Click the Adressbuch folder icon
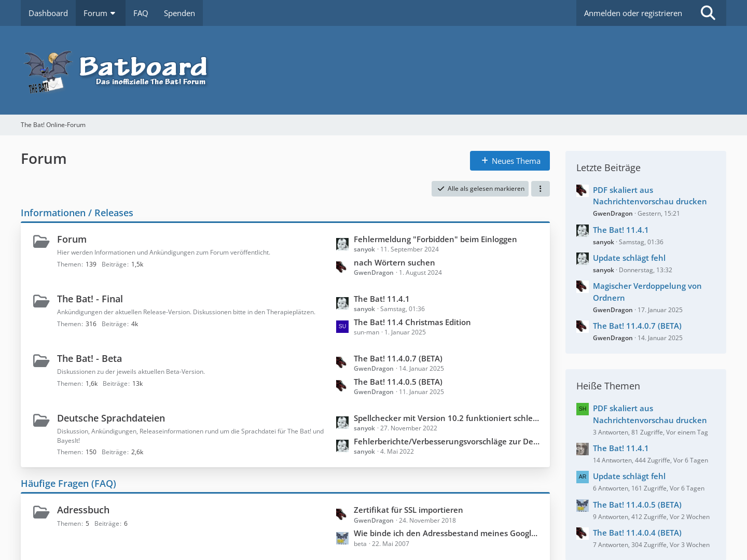This screenshot has width=747, height=560. 41,512
